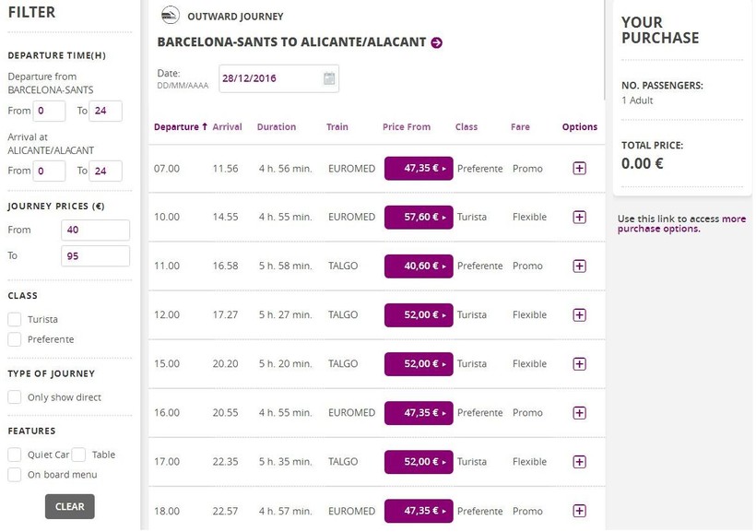Expand options plus icon for 16.00 train
The width and height of the screenshot is (756, 532).
[579, 413]
